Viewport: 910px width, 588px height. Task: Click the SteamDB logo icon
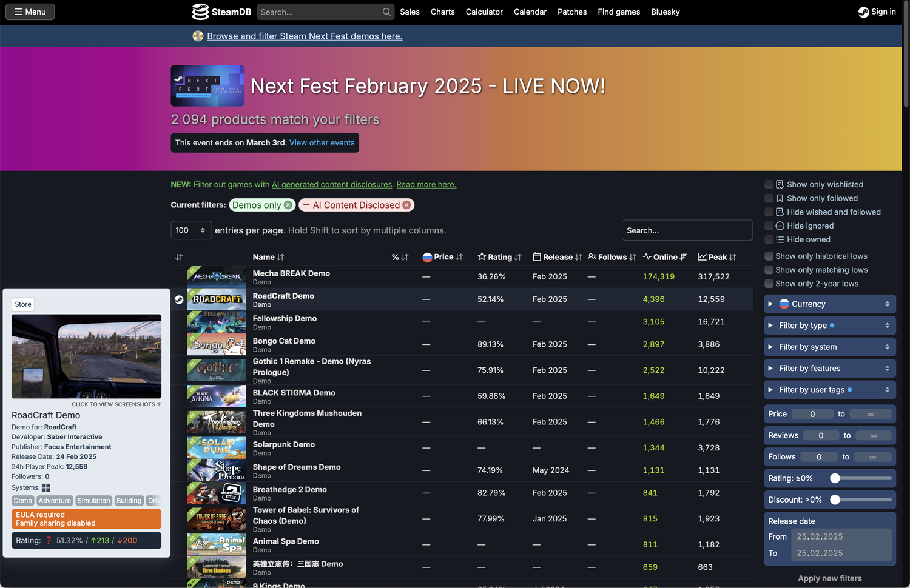tap(200, 12)
